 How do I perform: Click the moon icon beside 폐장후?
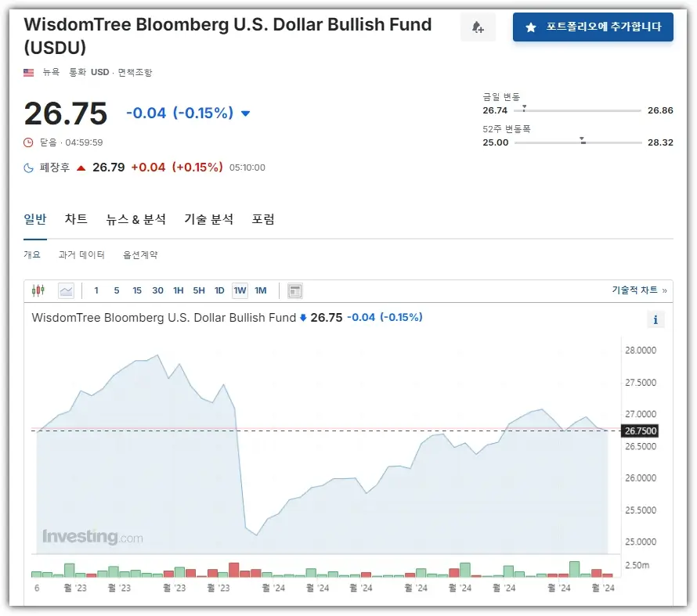tap(29, 168)
